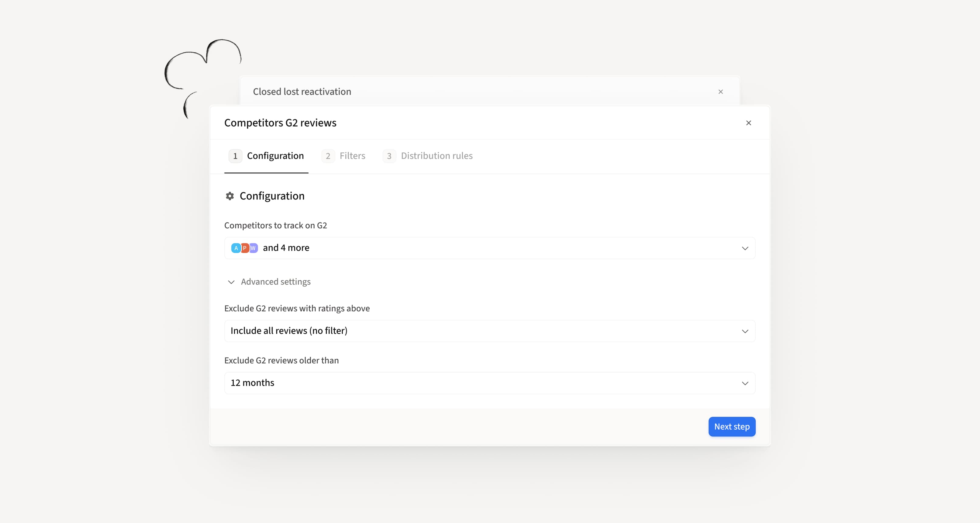980x523 pixels.
Task: Close the Competitors G2 reviews dialog
Action: click(x=748, y=123)
